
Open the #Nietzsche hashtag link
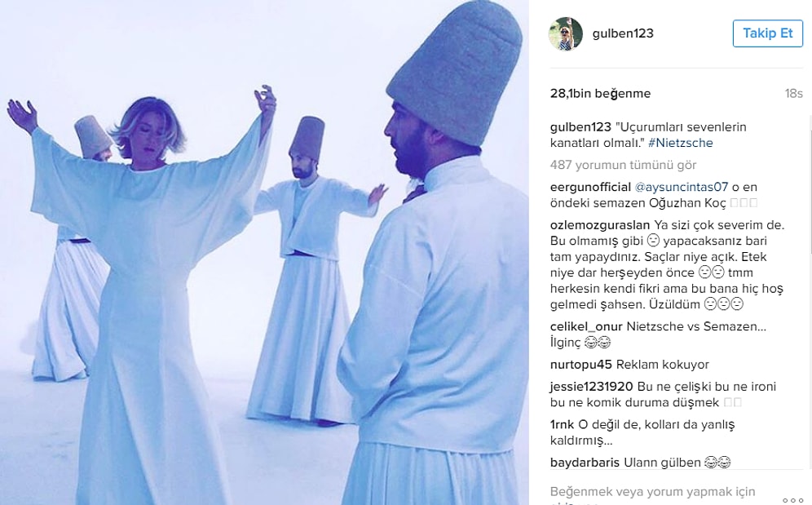681,143
